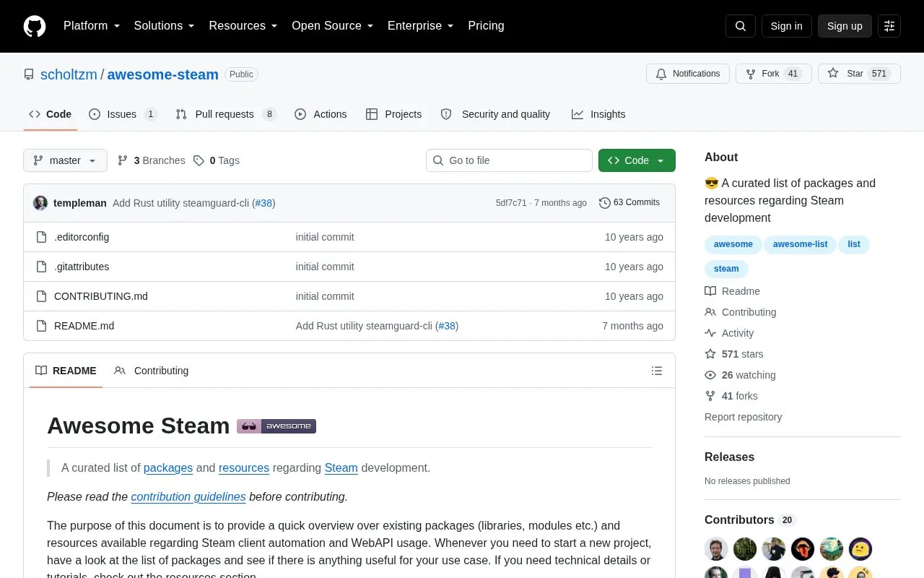Click the .editorconfig file icon
Screen dimensions: 924x578
pos(42,237)
